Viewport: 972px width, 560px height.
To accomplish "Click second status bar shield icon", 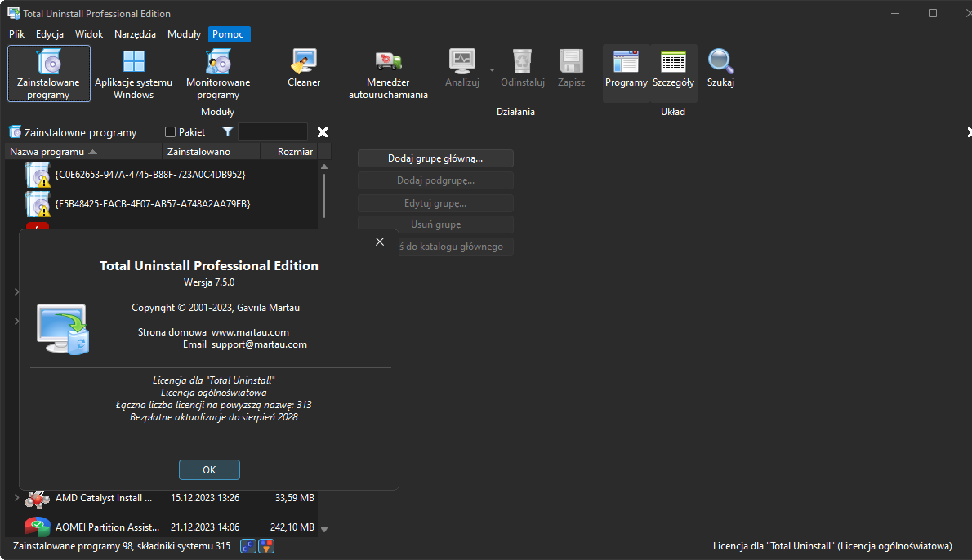I will (266, 546).
